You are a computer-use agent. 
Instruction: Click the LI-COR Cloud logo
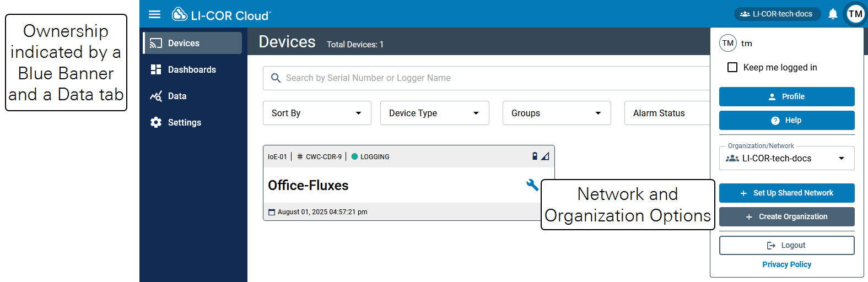pos(221,15)
